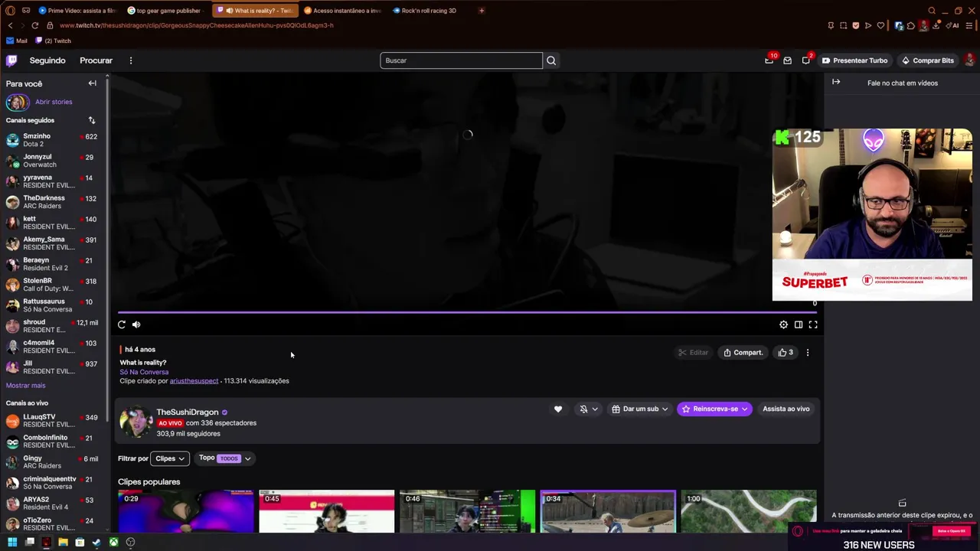This screenshot has width=980, height=551.
Task: Open TheDarkness ARC Raiders channel
Action: [52, 202]
